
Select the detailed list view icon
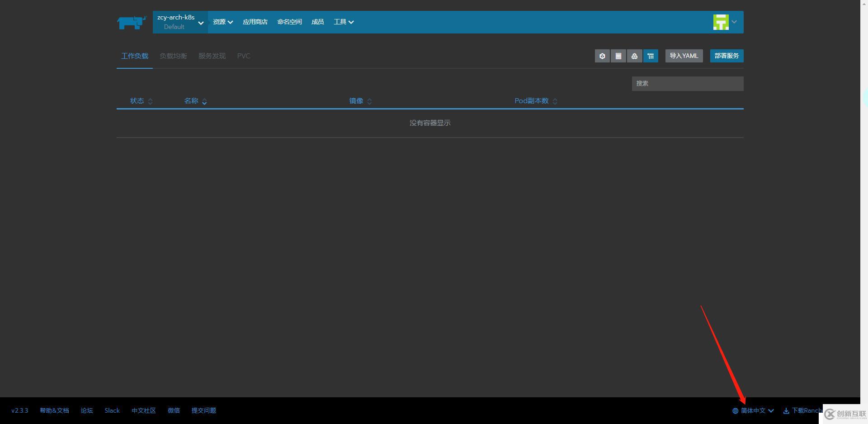[x=651, y=56]
